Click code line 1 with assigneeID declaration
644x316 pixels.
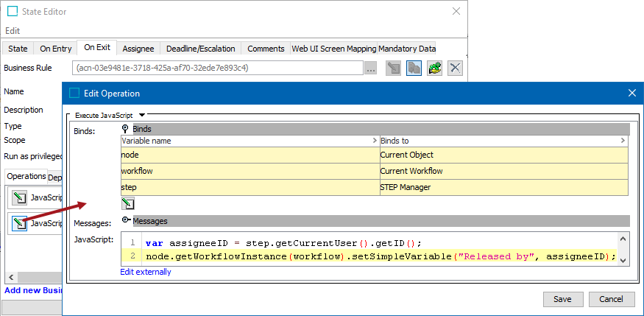click(283, 243)
